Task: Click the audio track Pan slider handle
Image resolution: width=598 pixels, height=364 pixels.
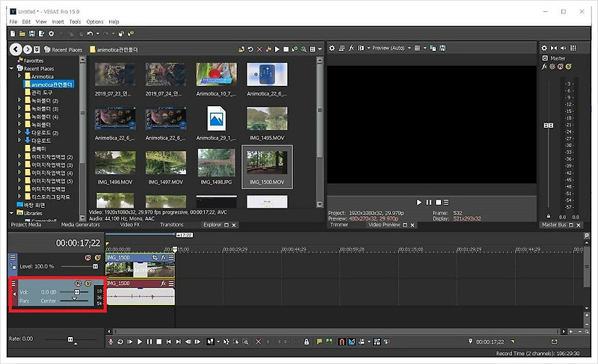Action: click(x=74, y=299)
